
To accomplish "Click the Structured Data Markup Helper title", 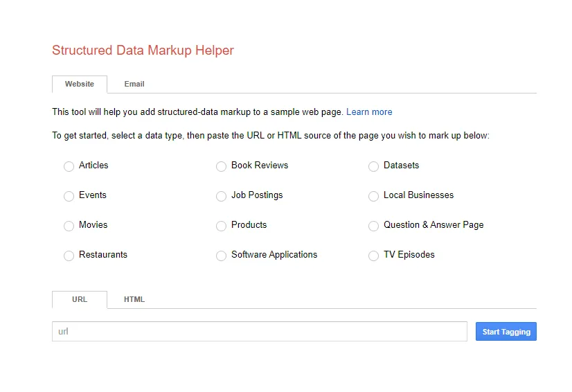I will pos(143,51).
